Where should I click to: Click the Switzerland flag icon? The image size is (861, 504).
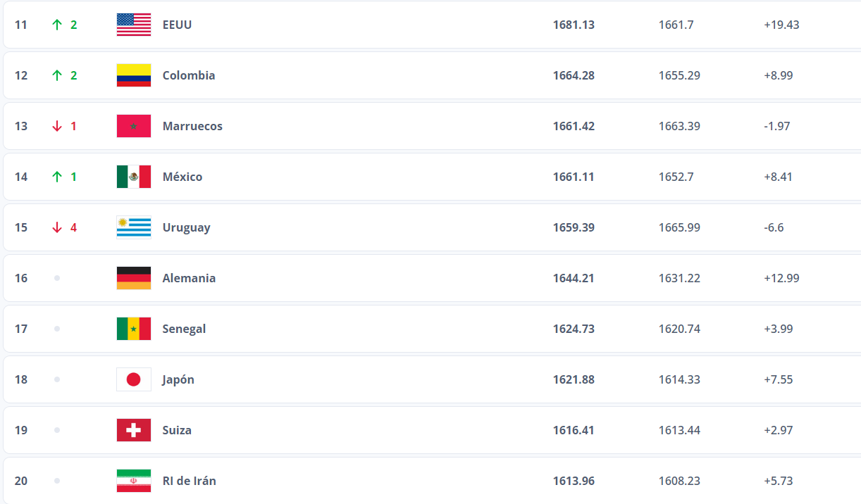point(134,430)
